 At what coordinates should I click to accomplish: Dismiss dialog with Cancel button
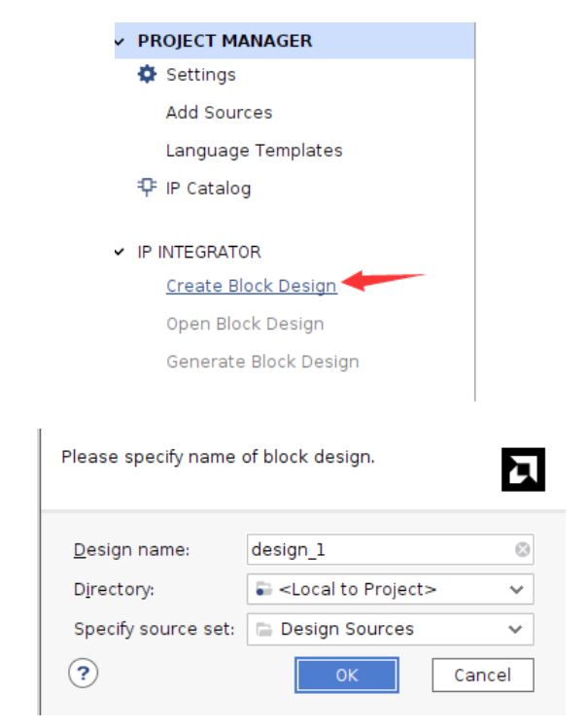483,676
